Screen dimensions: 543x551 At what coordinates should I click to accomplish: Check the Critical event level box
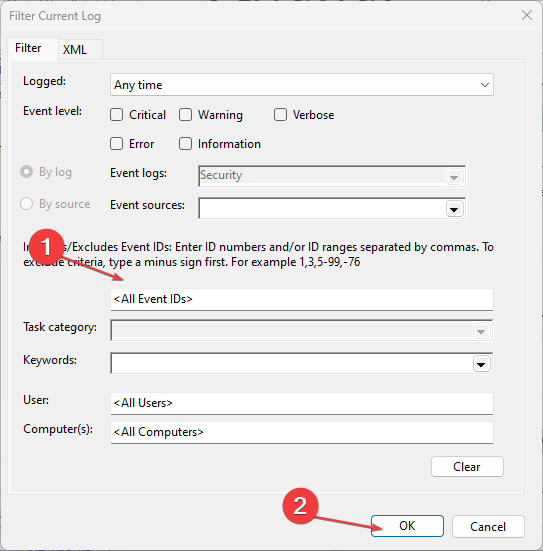116,115
